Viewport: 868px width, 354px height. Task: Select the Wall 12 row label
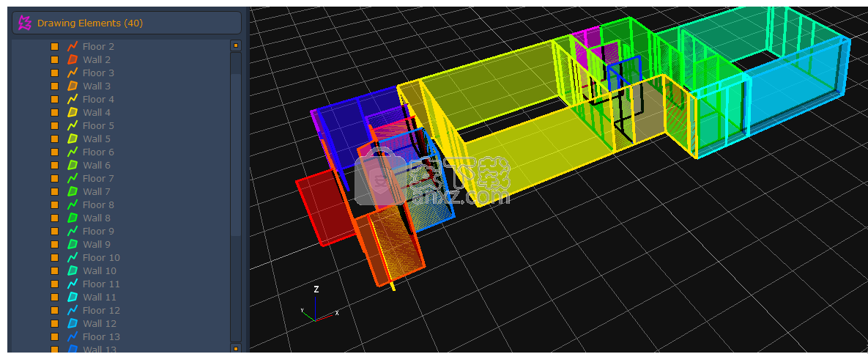click(100, 323)
